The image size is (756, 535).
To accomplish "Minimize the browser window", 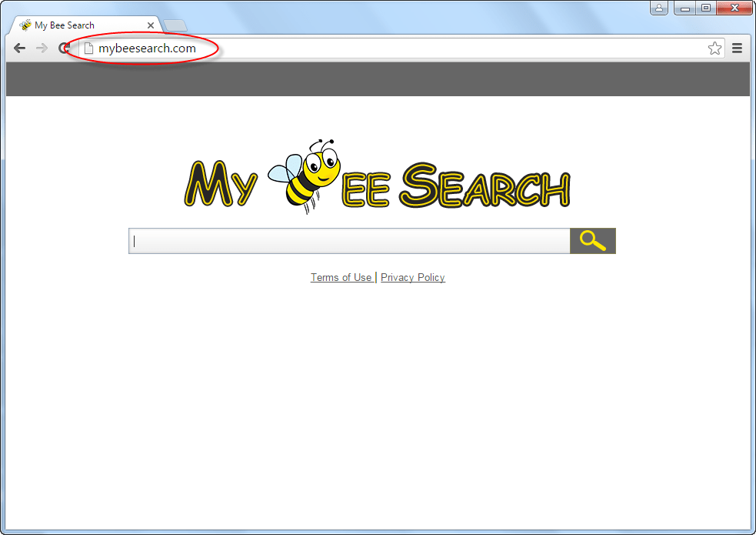I will point(684,8).
